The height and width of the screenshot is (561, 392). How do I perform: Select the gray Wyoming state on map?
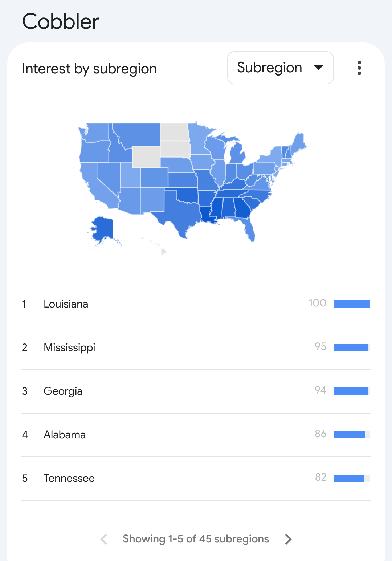pos(146,156)
